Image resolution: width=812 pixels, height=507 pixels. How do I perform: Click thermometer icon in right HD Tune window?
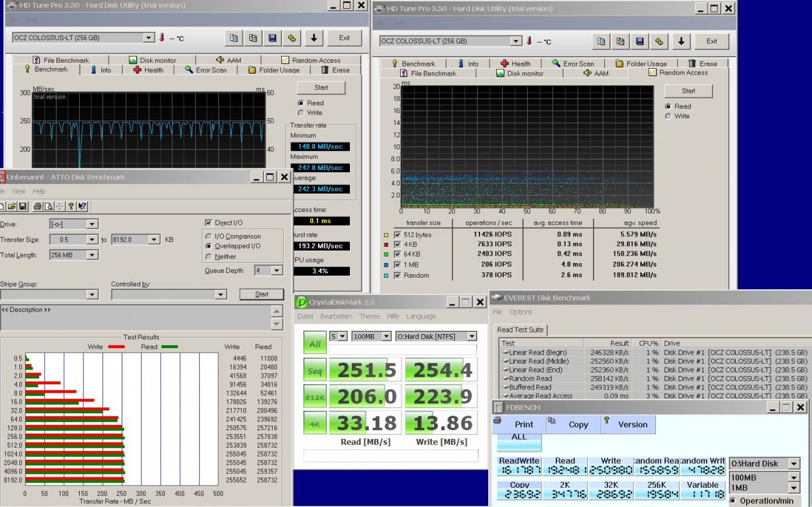coord(529,41)
